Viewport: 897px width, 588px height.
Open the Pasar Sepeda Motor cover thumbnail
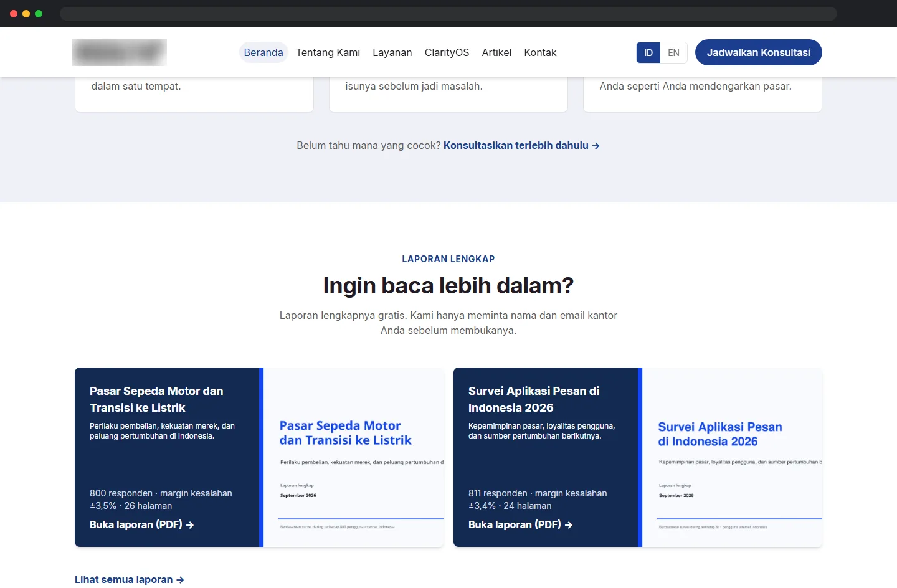(x=354, y=457)
